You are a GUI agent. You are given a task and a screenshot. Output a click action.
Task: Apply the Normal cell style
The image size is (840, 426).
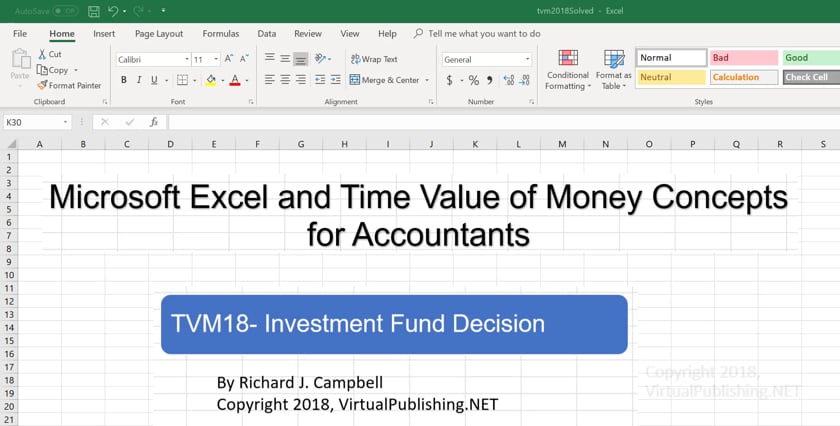pyautogui.click(x=672, y=58)
